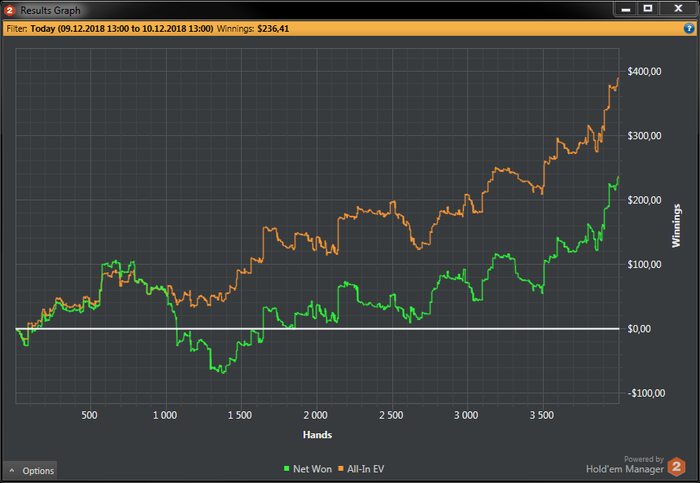Click the green Net Won color square
The height and width of the screenshot is (483, 700).
point(287,469)
